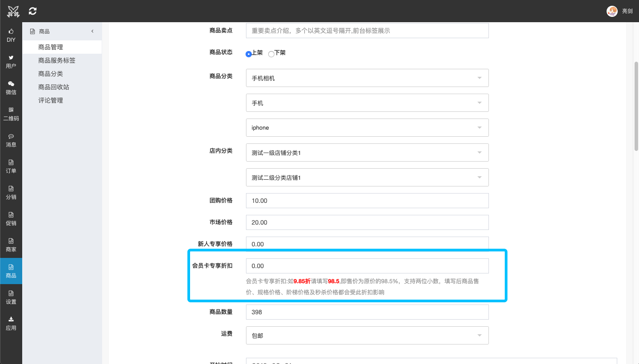Open the iphone category dropdown
The height and width of the screenshot is (364, 639).
tap(367, 127)
